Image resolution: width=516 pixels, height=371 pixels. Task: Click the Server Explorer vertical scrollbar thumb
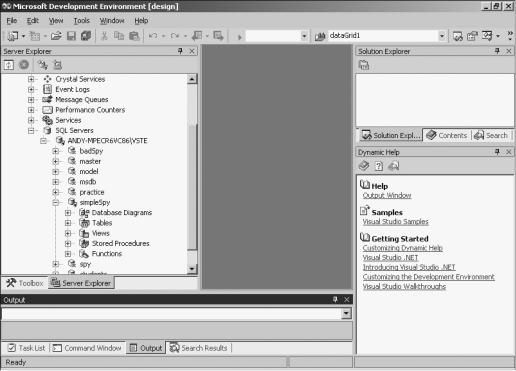tap(192, 187)
